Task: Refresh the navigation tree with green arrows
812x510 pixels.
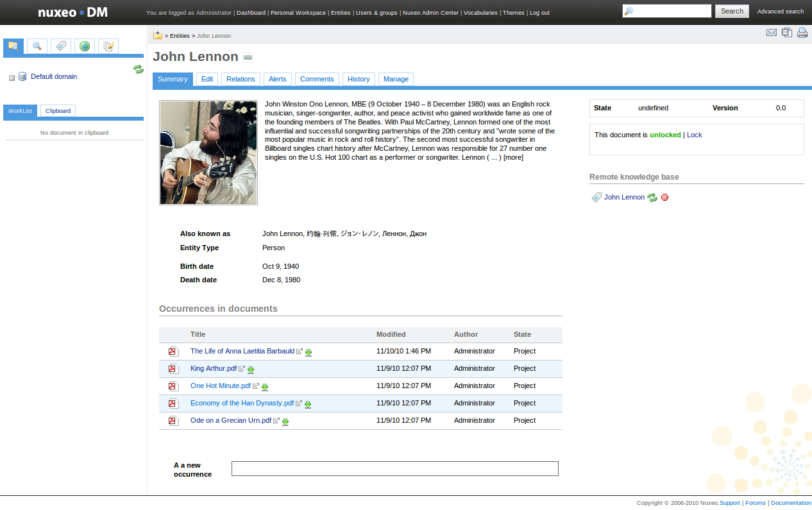Action: click(139, 69)
